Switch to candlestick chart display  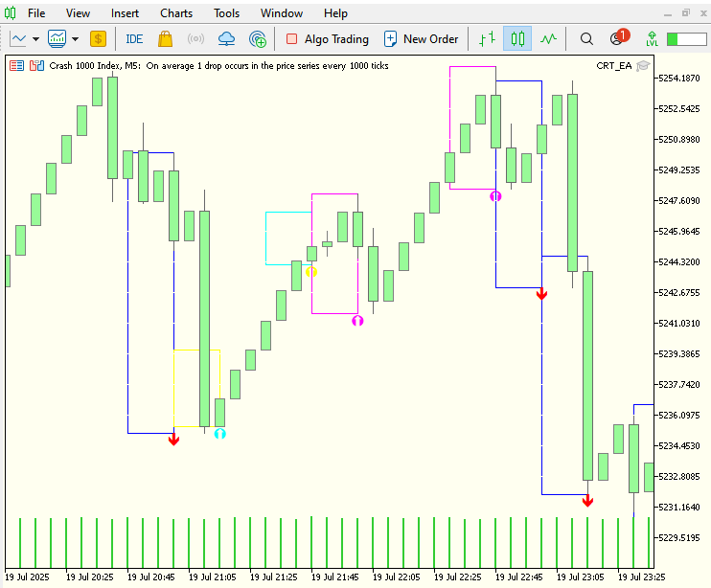pyautogui.click(x=517, y=39)
